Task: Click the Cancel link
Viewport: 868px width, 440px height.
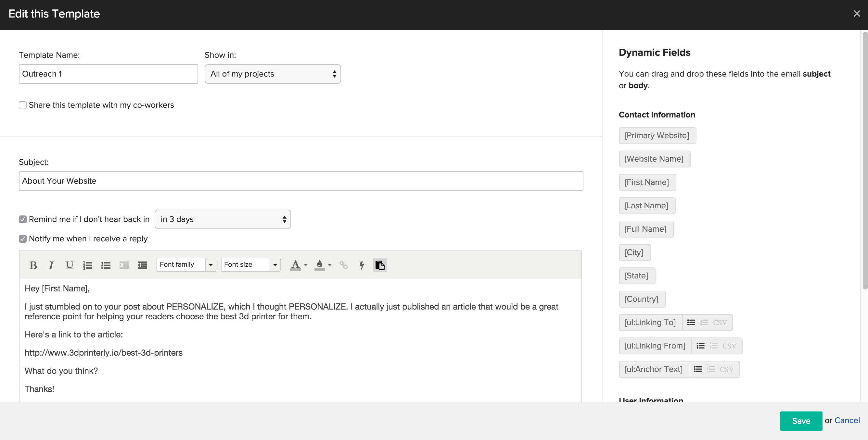Action: pos(847,421)
